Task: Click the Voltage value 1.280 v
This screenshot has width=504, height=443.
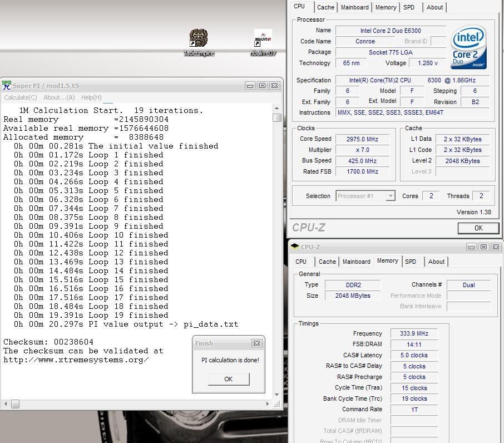Action: 427,63
